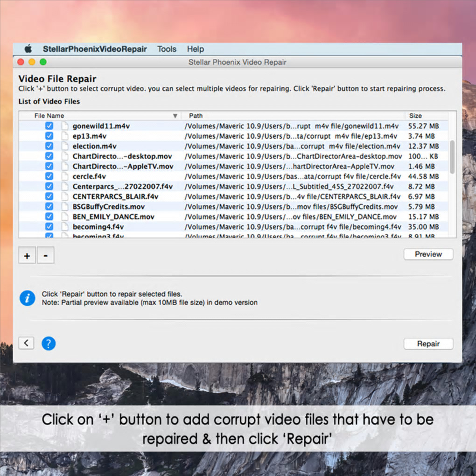Click the 44.58 MB size cell
476x476 pixels.
coord(423,176)
